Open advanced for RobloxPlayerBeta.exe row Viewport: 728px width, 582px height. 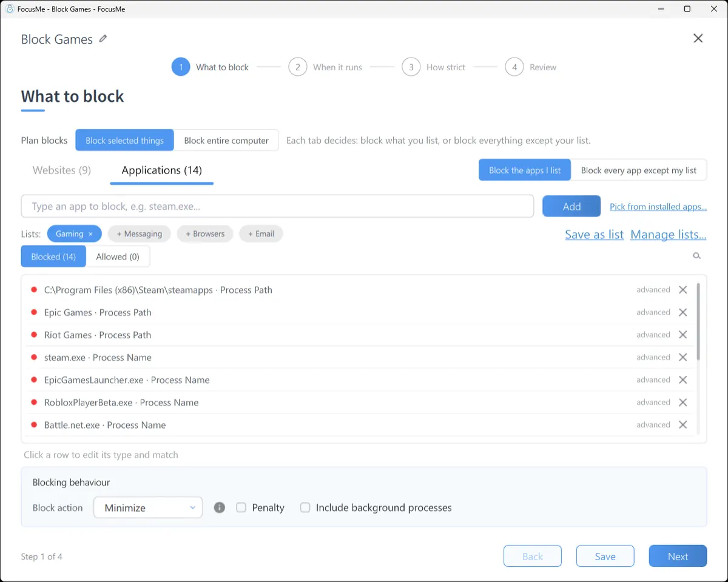tap(653, 403)
